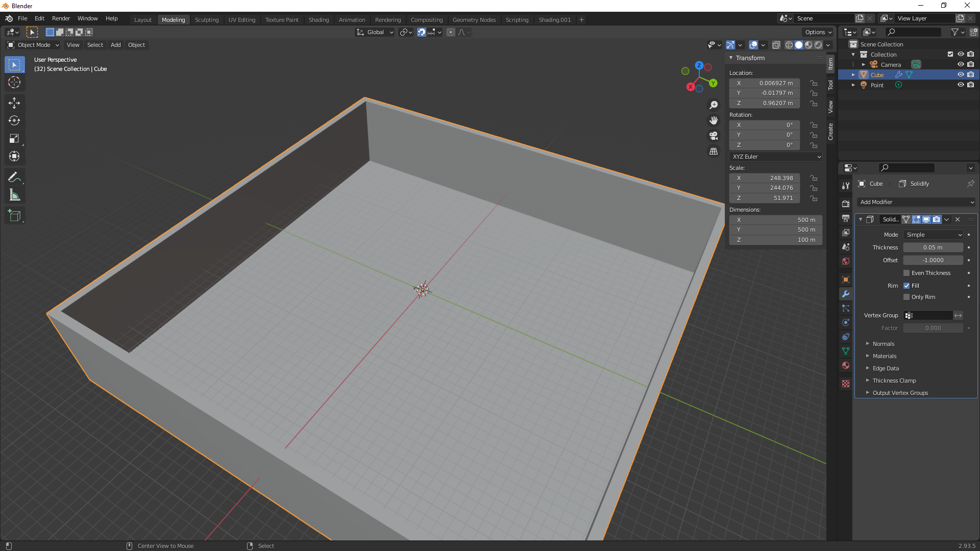
Task: Switch to Sculpting workspace tab
Action: (x=207, y=20)
